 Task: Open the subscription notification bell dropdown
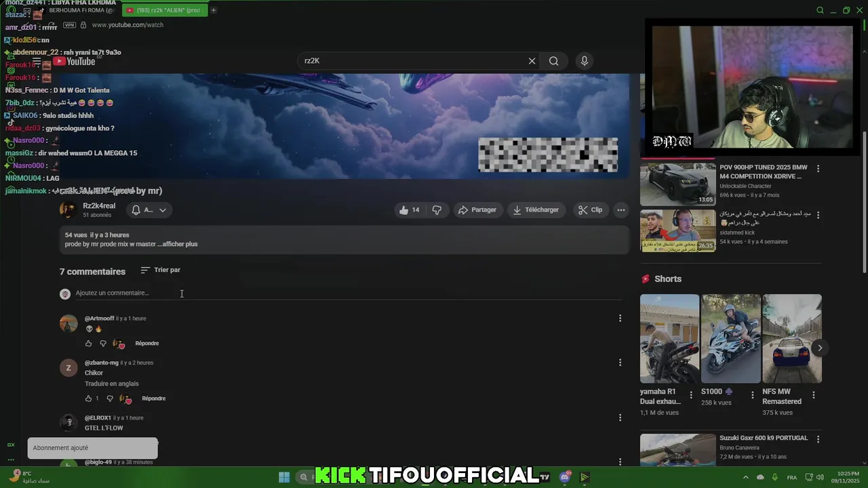tap(149, 210)
